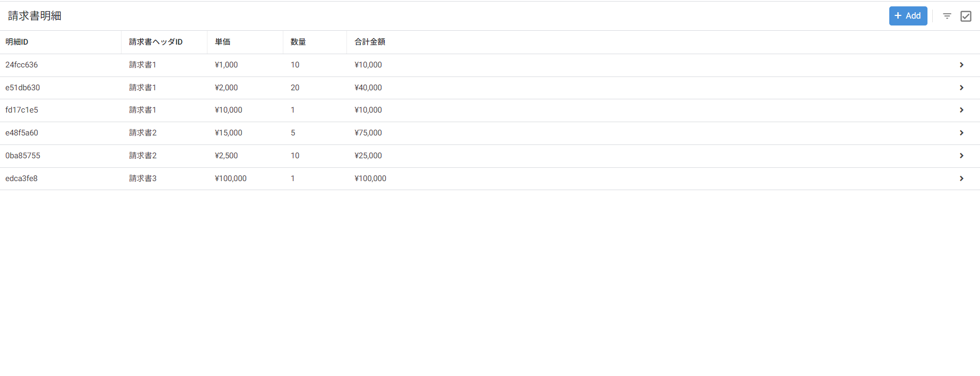980x376 pixels.
Task: Click unit price ¥15,000
Action: point(229,133)
